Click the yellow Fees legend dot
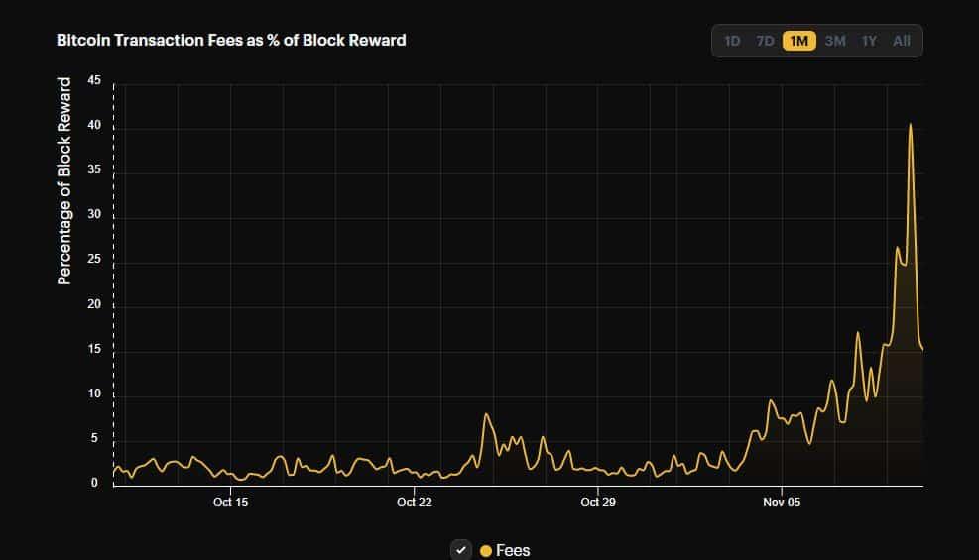 coord(486,551)
